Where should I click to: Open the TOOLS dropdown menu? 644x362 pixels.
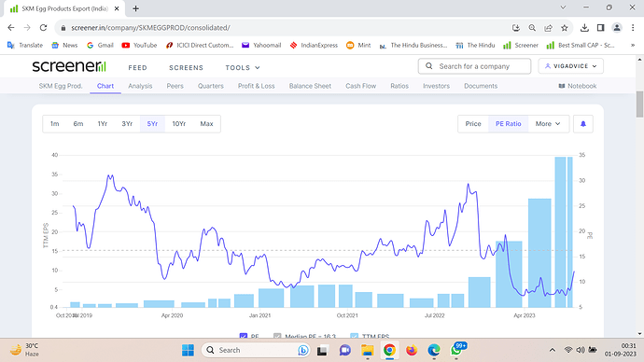[243, 68]
